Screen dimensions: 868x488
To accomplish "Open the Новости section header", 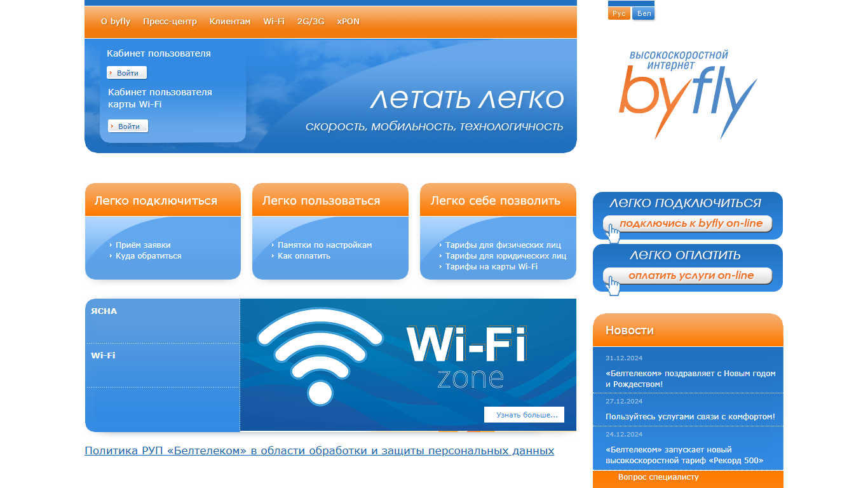I will [x=688, y=330].
